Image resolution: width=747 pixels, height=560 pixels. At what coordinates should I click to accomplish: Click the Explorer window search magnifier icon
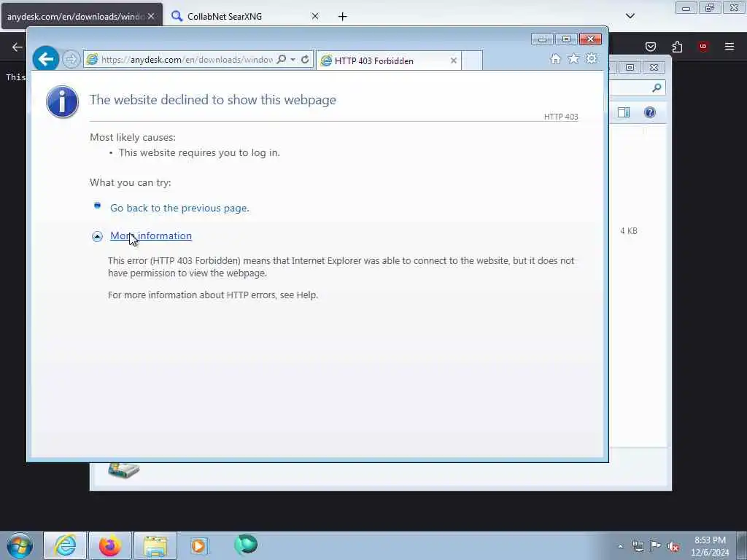pos(657,87)
